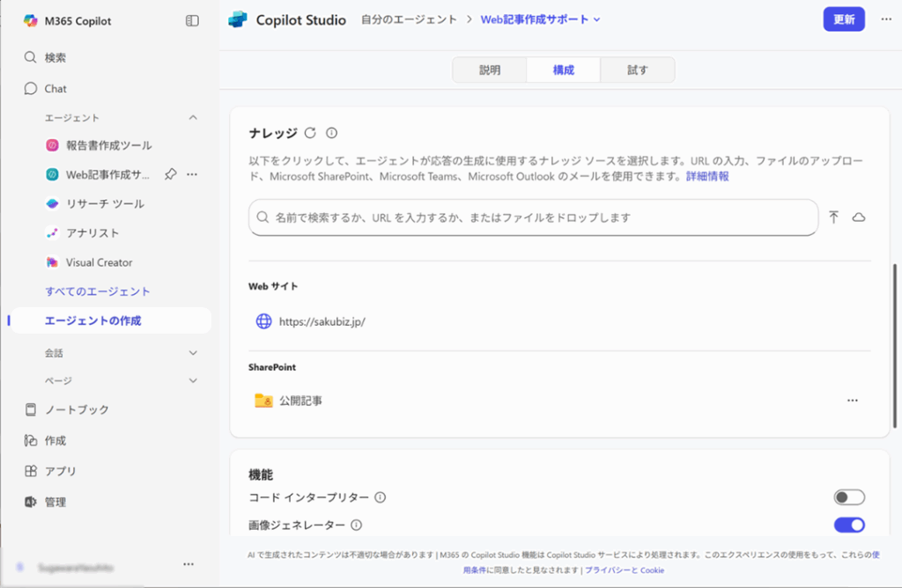Open the すべてのエージェント link
The width and height of the screenshot is (902, 588).
click(x=97, y=291)
